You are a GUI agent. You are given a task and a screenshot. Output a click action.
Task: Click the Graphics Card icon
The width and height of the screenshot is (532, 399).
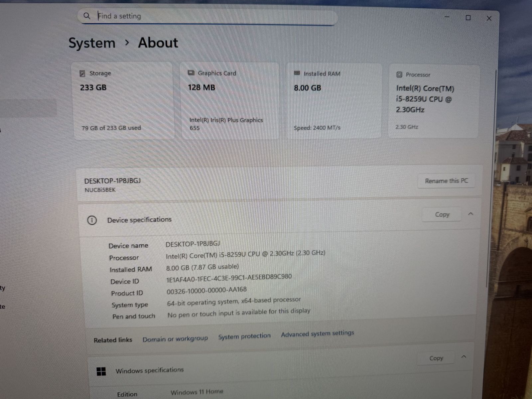click(x=191, y=73)
